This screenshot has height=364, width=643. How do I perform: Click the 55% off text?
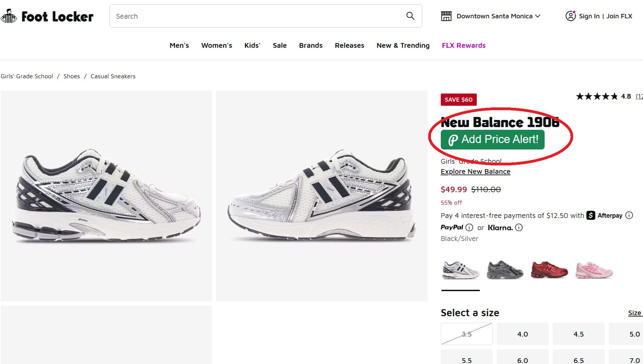pos(451,203)
